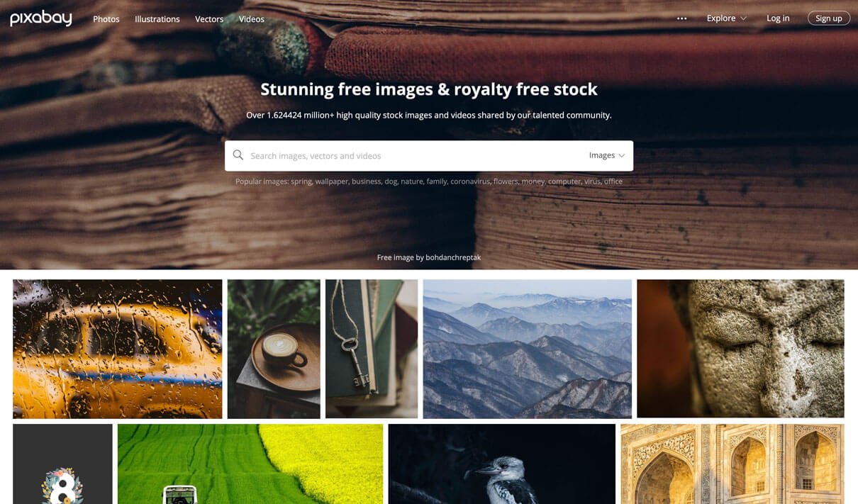The image size is (858, 504).
Task: Open the coffee cup latte photo
Action: click(x=274, y=349)
